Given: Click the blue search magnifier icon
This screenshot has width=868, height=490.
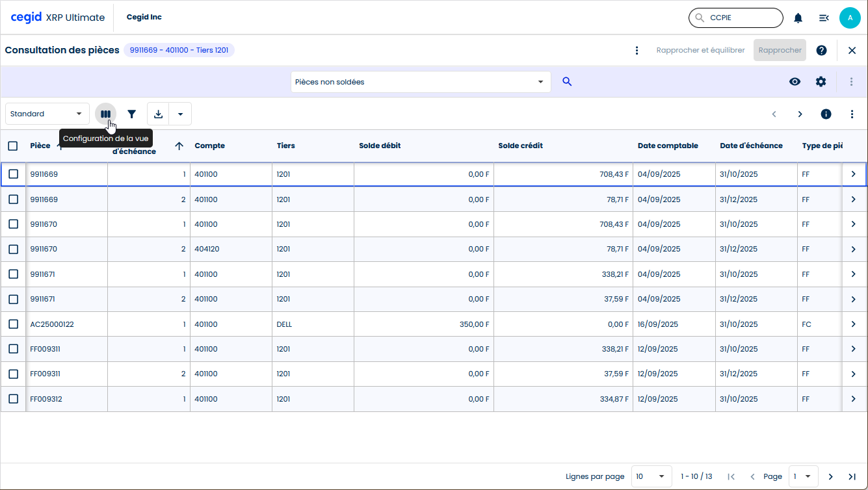Looking at the screenshot, I should [567, 82].
